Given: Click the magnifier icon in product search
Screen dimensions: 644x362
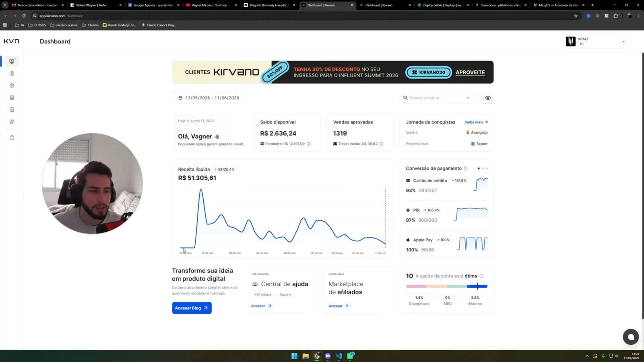Looking at the screenshot, I should tap(405, 98).
